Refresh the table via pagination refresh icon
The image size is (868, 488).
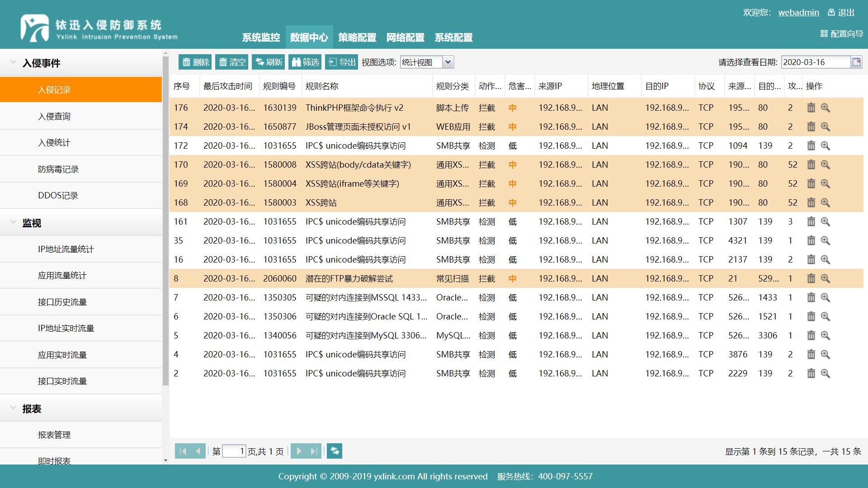pos(335,450)
